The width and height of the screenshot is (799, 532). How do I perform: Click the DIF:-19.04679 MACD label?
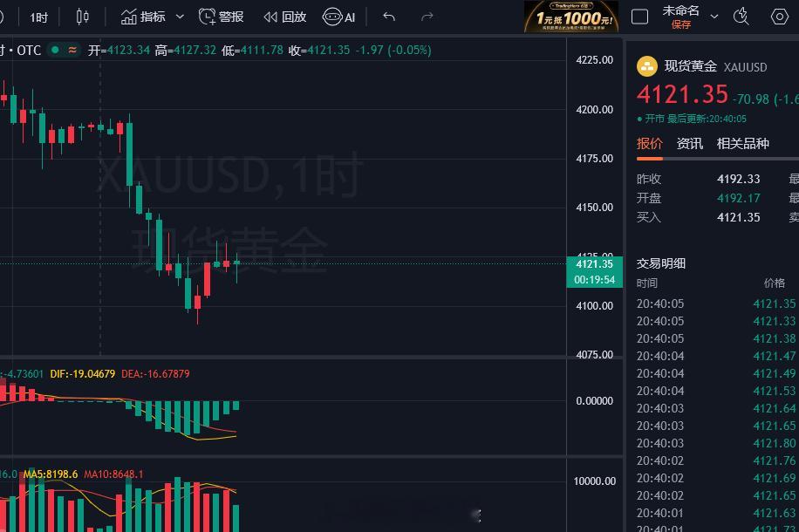[x=83, y=374]
